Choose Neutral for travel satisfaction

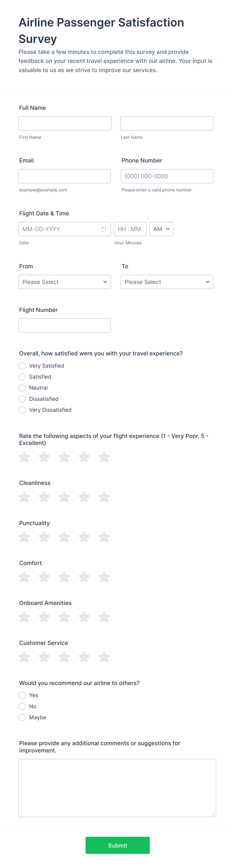point(22,388)
